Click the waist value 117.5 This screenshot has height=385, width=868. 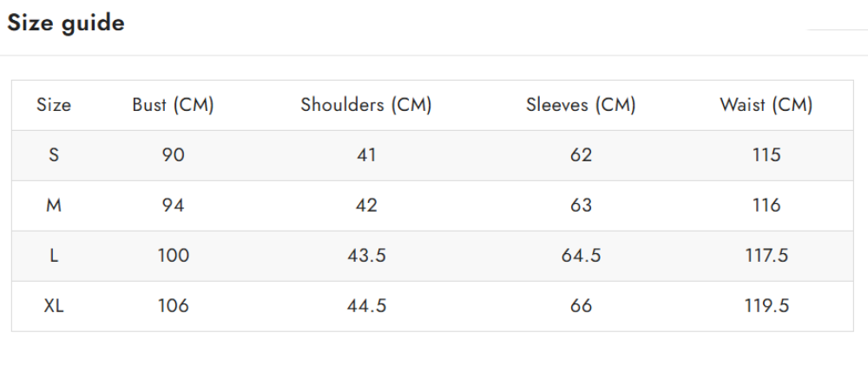click(766, 257)
